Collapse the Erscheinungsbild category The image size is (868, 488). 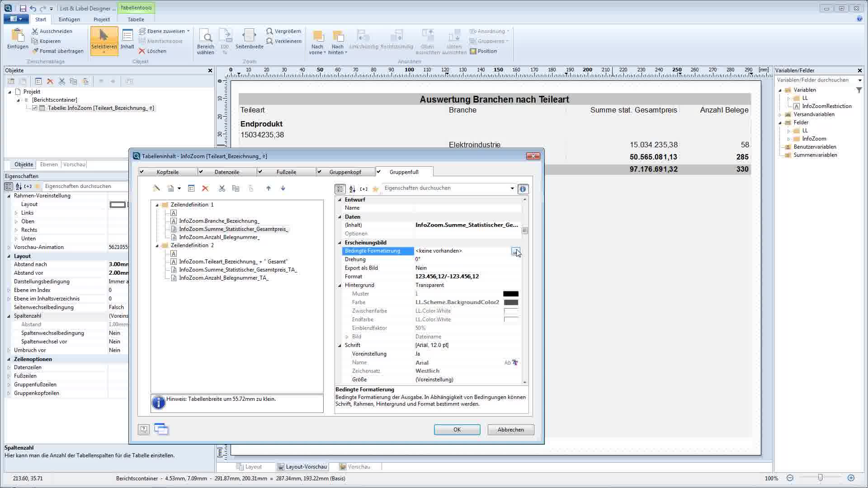340,243
